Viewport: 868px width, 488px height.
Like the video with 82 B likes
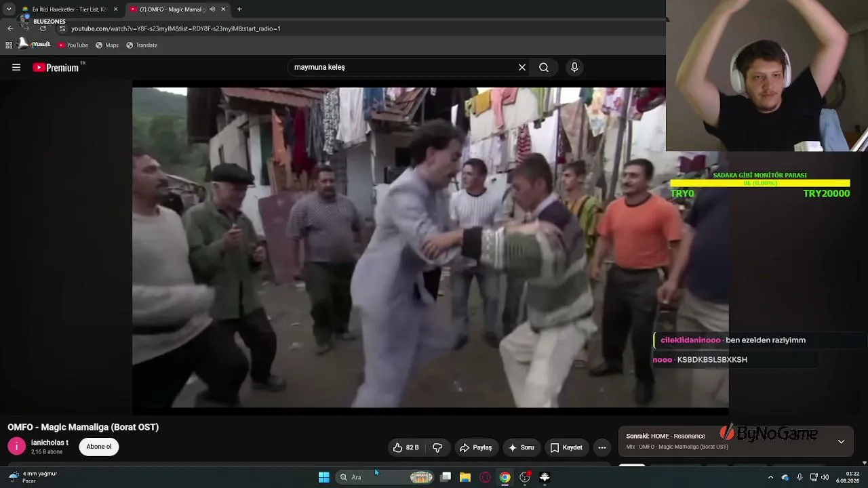(x=406, y=447)
